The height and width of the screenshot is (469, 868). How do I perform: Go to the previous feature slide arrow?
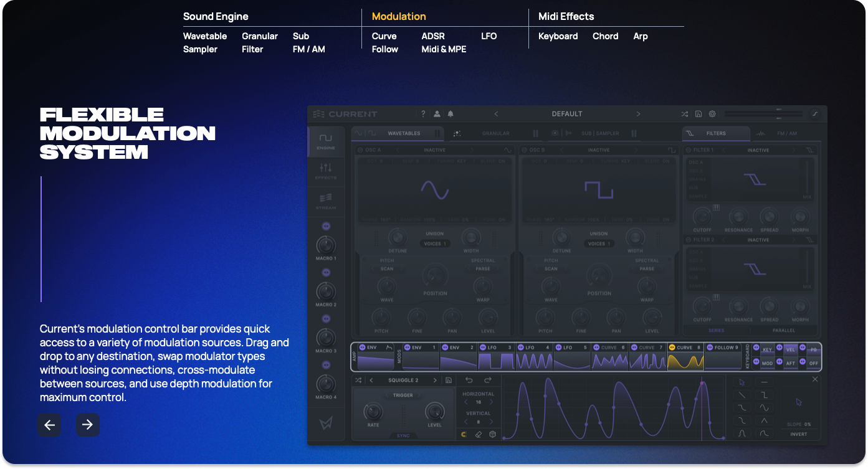click(49, 425)
